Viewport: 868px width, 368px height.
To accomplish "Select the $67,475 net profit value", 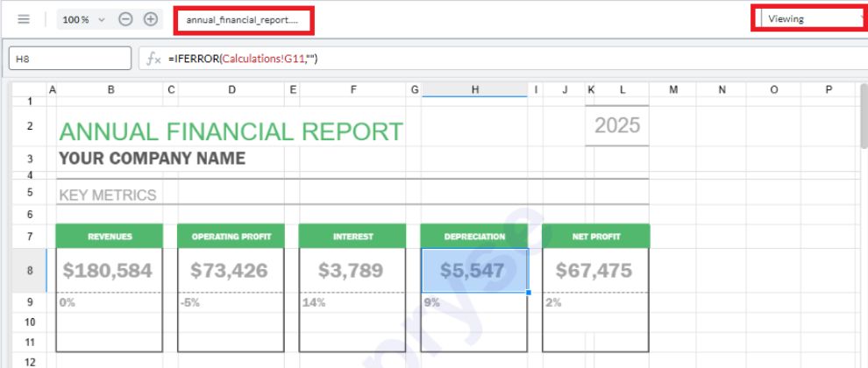I will [594, 271].
